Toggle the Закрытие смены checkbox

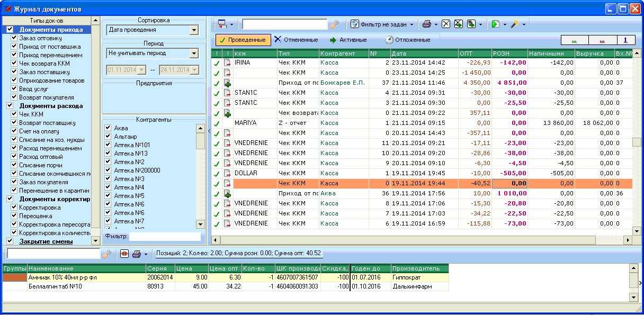(x=10, y=241)
